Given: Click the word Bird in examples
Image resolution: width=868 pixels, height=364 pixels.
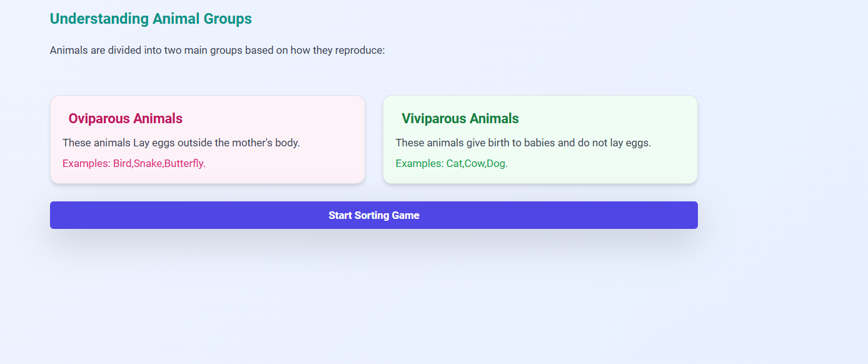Looking at the screenshot, I should 122,163.
